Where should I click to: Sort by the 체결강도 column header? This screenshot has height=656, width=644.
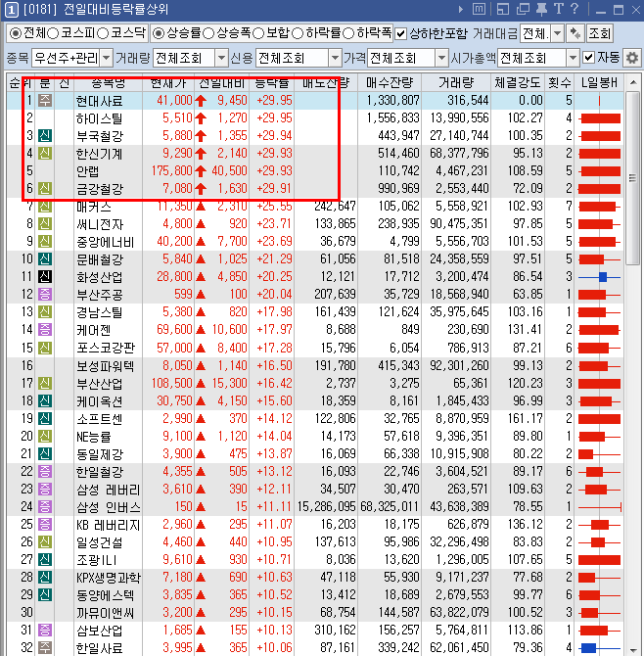(518, 82)
